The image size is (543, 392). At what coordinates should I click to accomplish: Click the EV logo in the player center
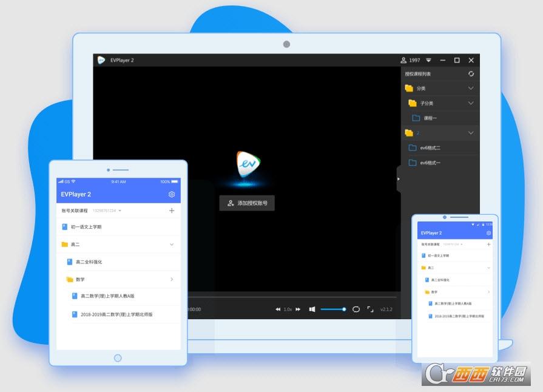(x=248, y=164)
